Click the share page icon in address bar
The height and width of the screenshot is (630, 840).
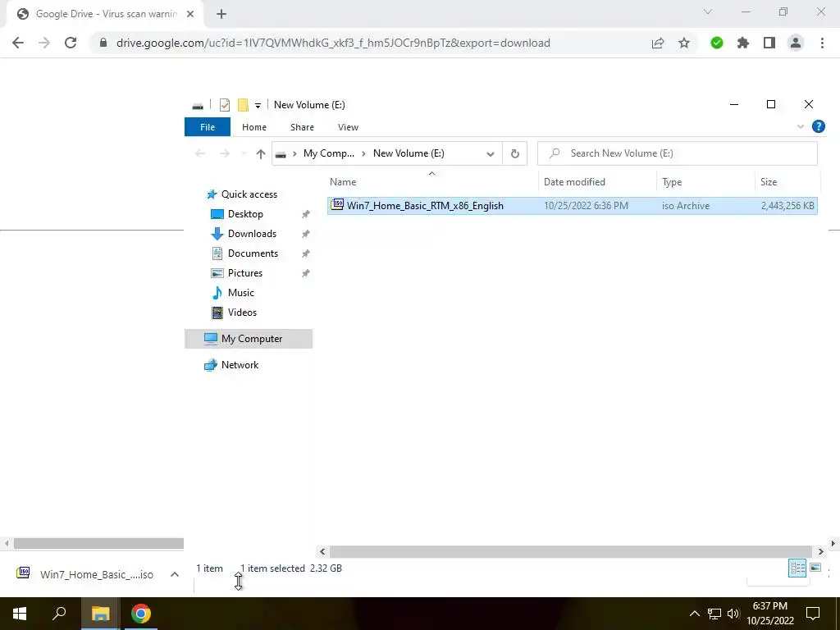[x=658, y=43]
